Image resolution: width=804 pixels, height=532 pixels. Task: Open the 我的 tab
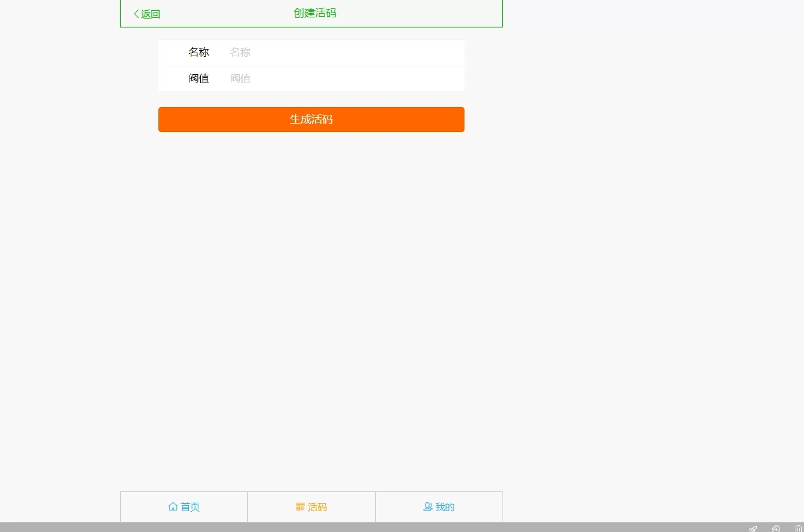coord(445,507)
